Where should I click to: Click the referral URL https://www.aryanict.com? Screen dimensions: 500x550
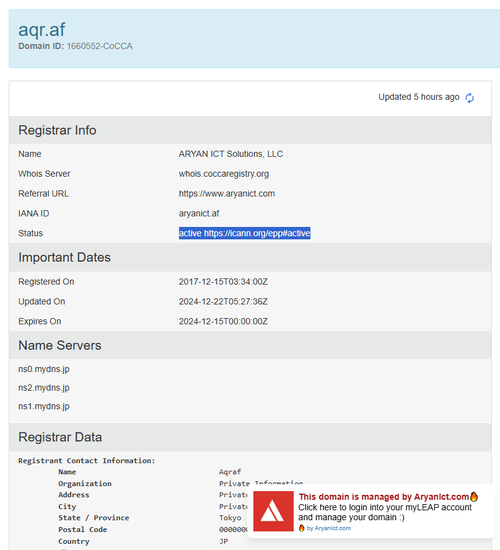click(227, 194)
